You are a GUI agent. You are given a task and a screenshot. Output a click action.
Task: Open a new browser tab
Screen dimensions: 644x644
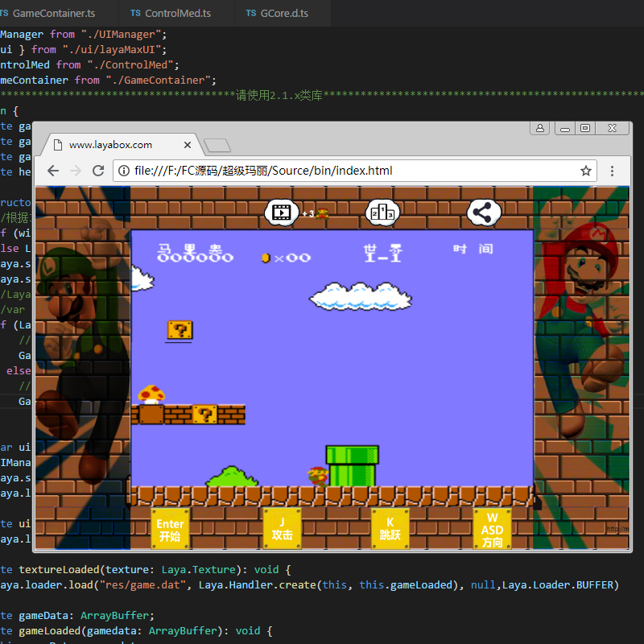tap(217, 146)
